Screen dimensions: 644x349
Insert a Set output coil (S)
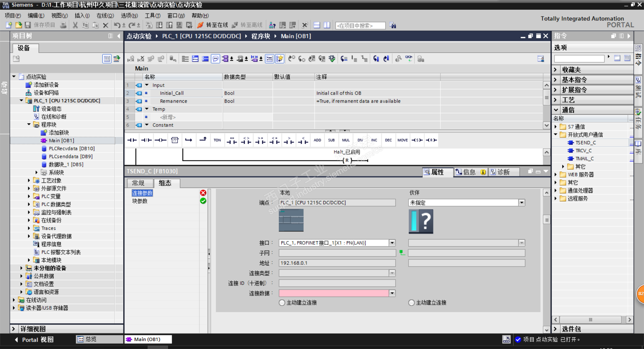pos(417,140)
